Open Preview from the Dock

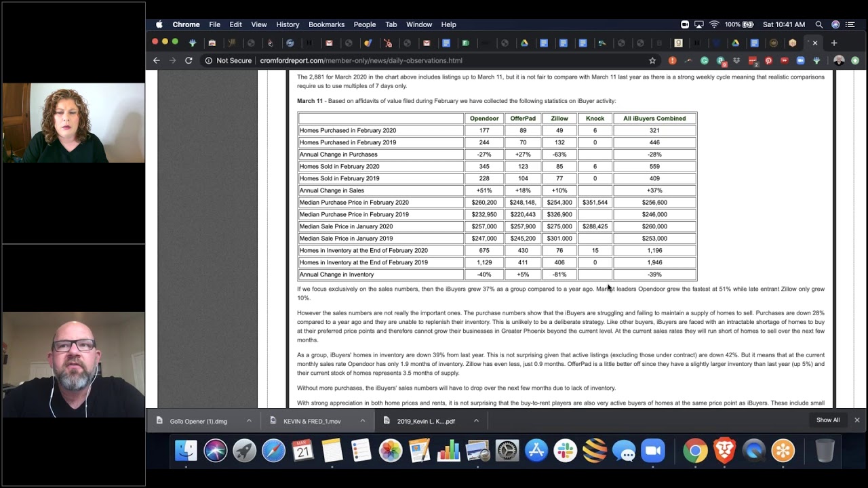478,451
